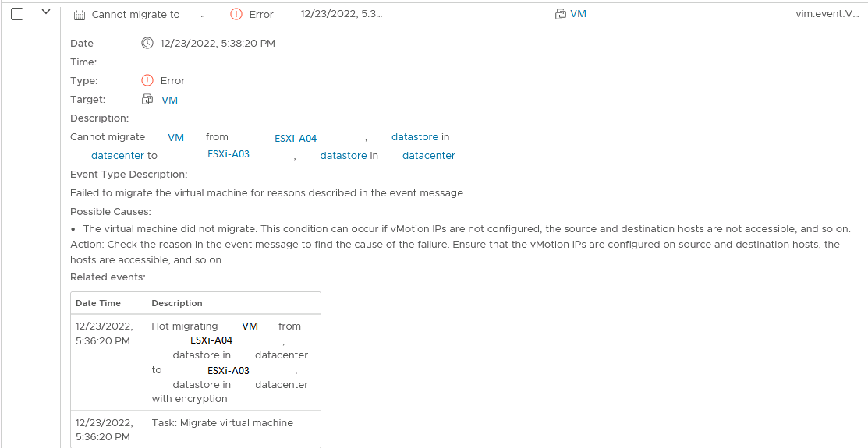Open the datacenter link at the end of the description
The height and width of the screenshot is (448, 868).
point(428,156)
